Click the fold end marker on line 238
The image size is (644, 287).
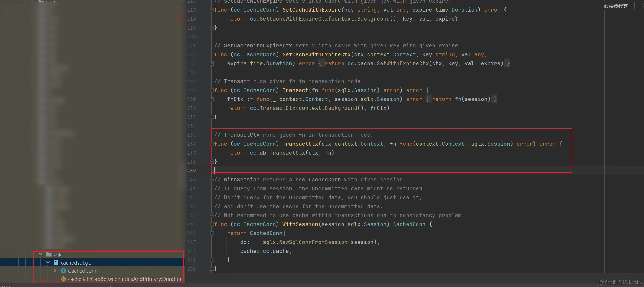(x=212, y=162)
